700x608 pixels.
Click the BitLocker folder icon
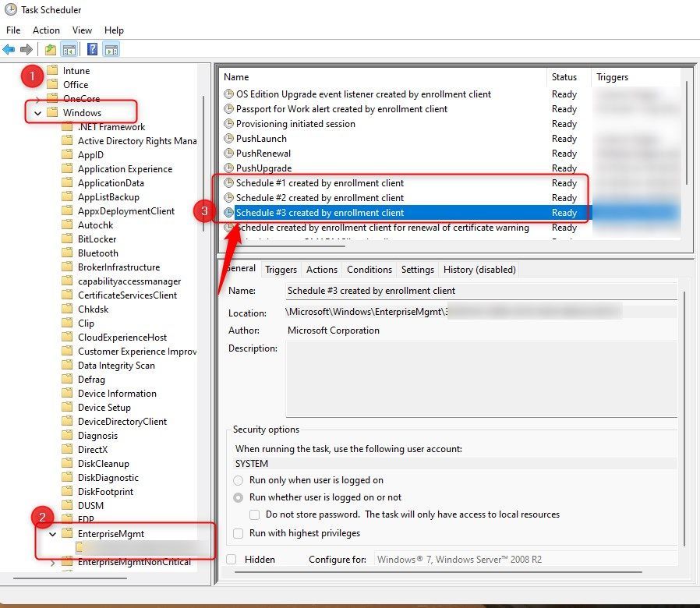67,239
